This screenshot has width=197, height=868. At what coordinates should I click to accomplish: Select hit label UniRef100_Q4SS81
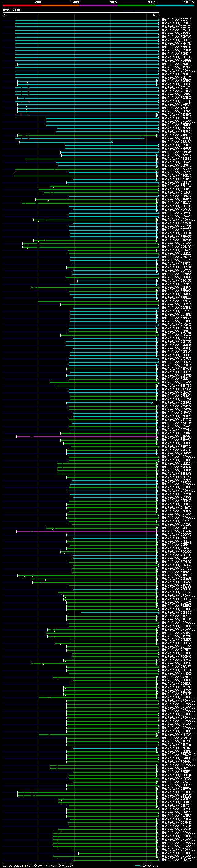(x=177, y=796)
